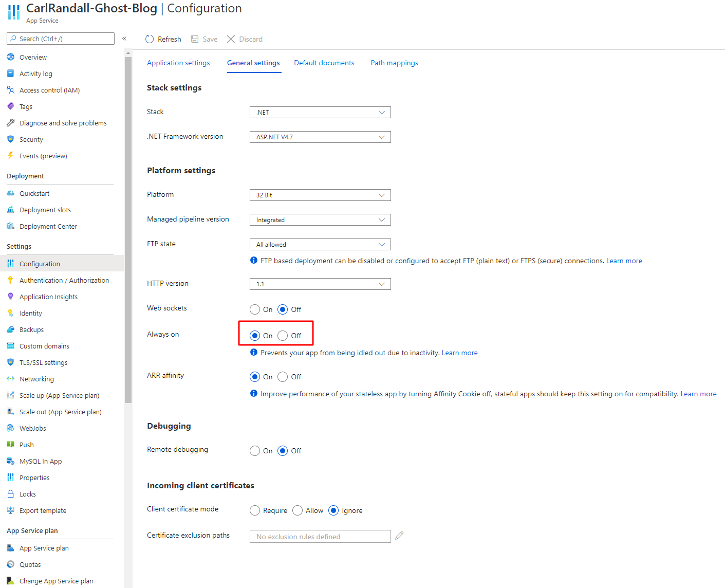Image resolution: width=725 pixels, height=588 pixels.
Task: Open Learn more link for ARR affinity
Action: tap(699, 394)
